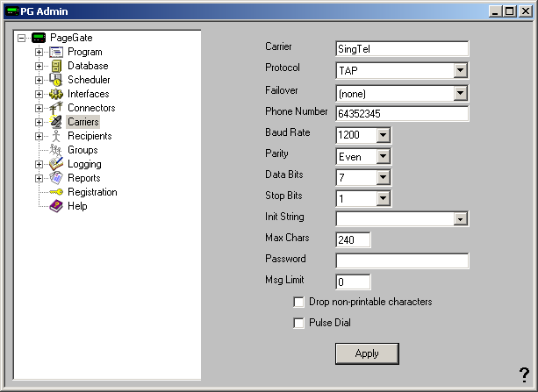Viewport: 538px width, 392px height.
Task: Open the Failover dropdown
Action: coord(460,93)
